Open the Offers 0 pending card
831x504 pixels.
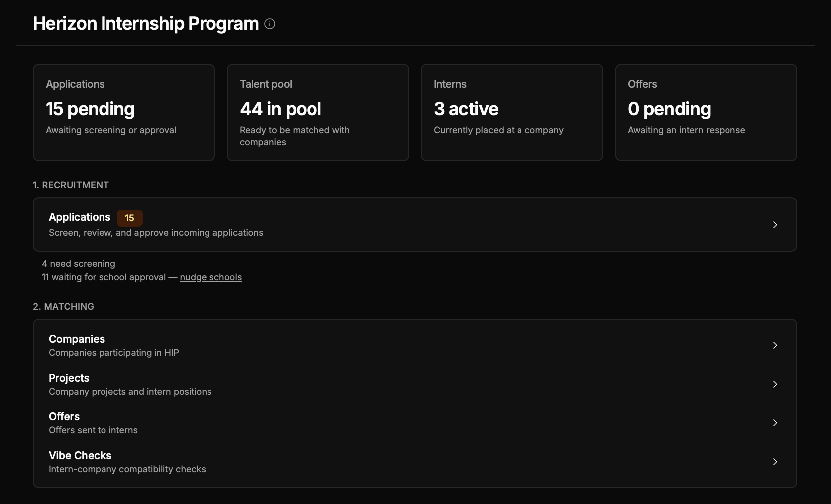tap(706, 112)
